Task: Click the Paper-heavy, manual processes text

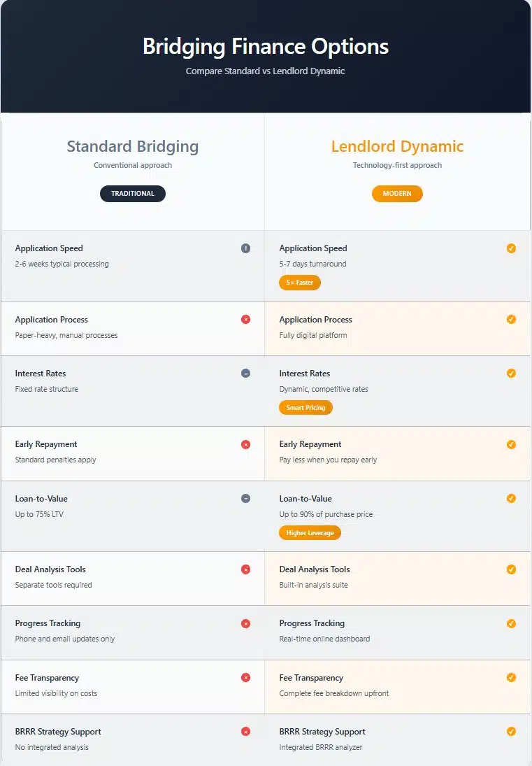Action: [x=66, y=335]
